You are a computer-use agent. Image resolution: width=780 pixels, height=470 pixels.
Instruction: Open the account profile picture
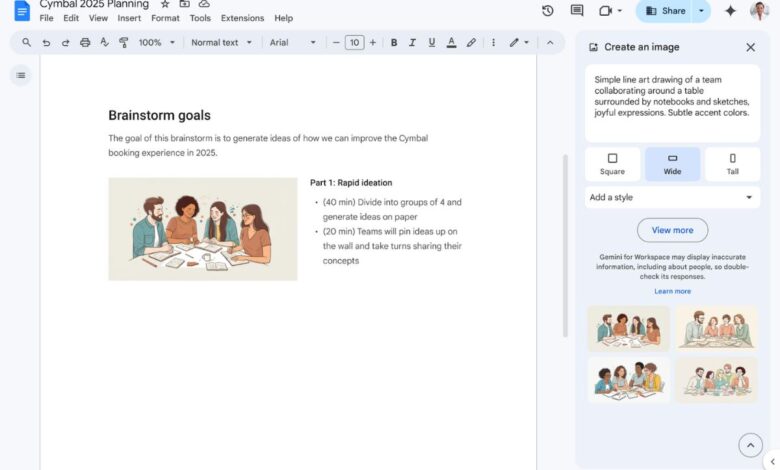pos(759,10)
